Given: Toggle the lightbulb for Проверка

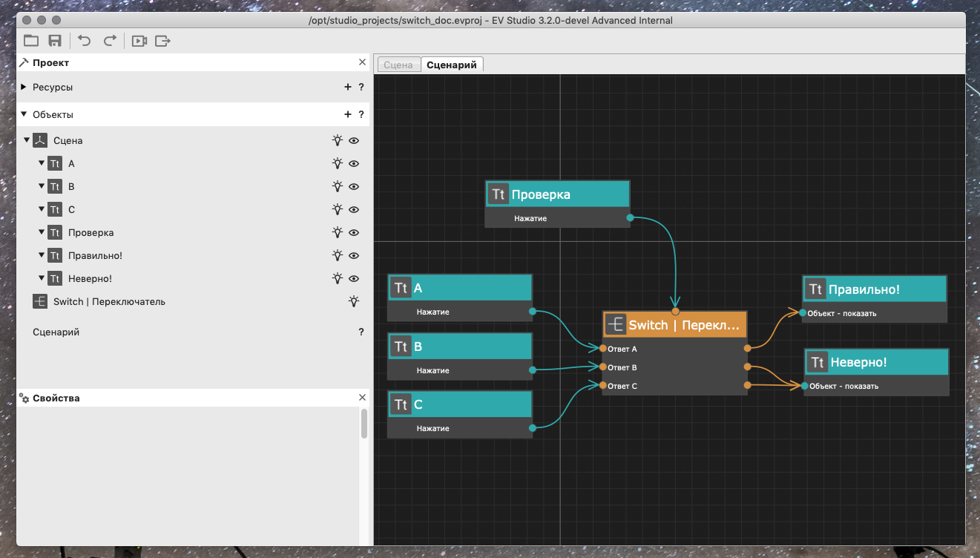Looking at the screenshot, I should click(x=337, y=232).
